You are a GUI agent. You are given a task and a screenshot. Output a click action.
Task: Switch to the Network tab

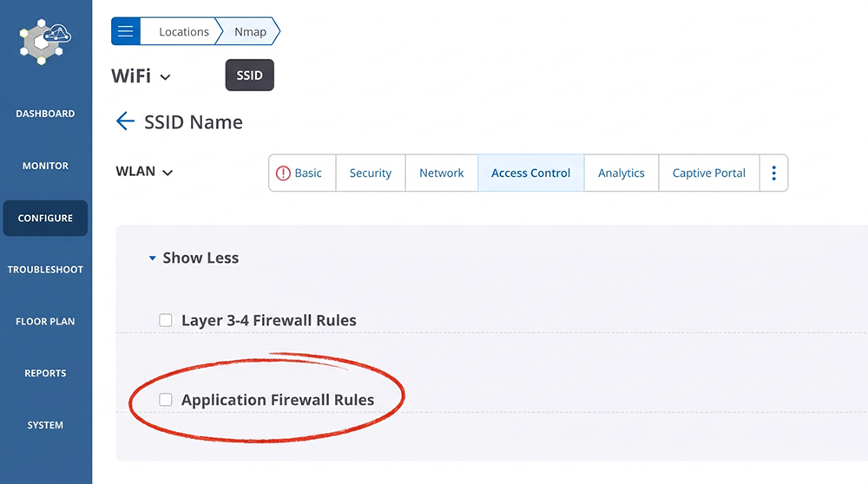441,173
